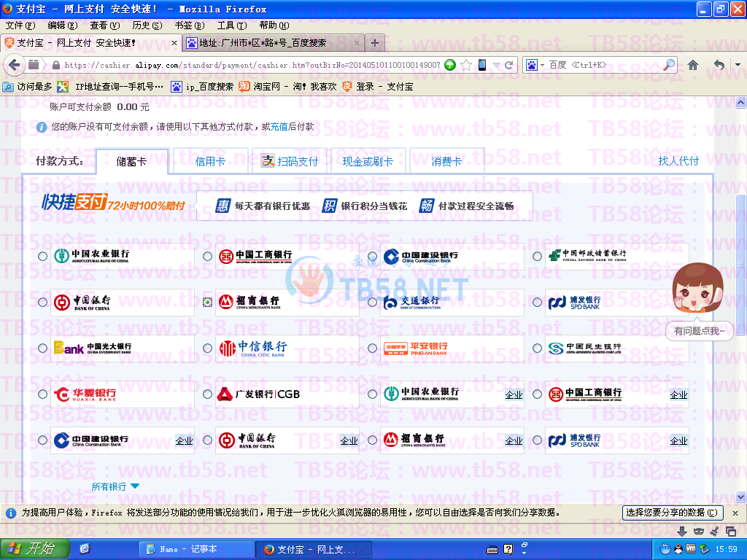Image resolution: width=747 pixels, height=560 pixels.
Task: Bookmark this page with the star icon
Action: [466, 65]
